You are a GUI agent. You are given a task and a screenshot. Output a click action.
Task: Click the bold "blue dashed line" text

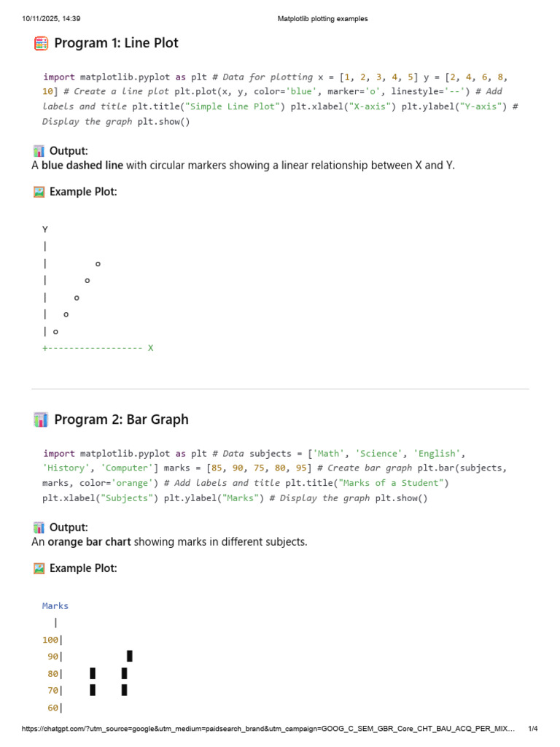pos(82,166)
